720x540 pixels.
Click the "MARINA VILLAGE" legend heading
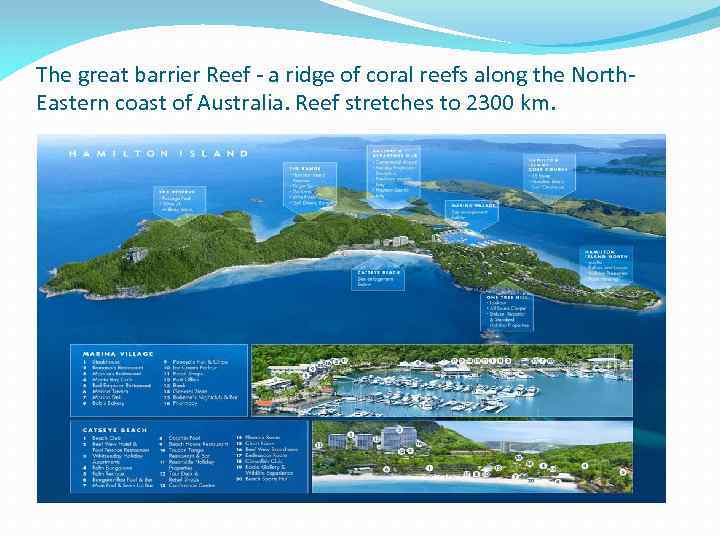118,354
